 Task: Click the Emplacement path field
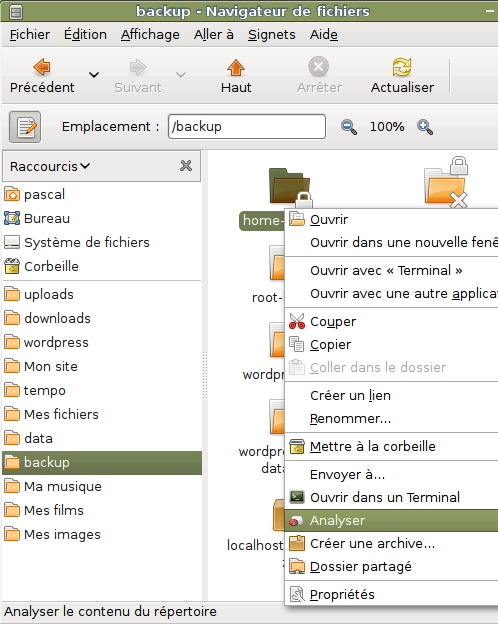tap(247, 127)
